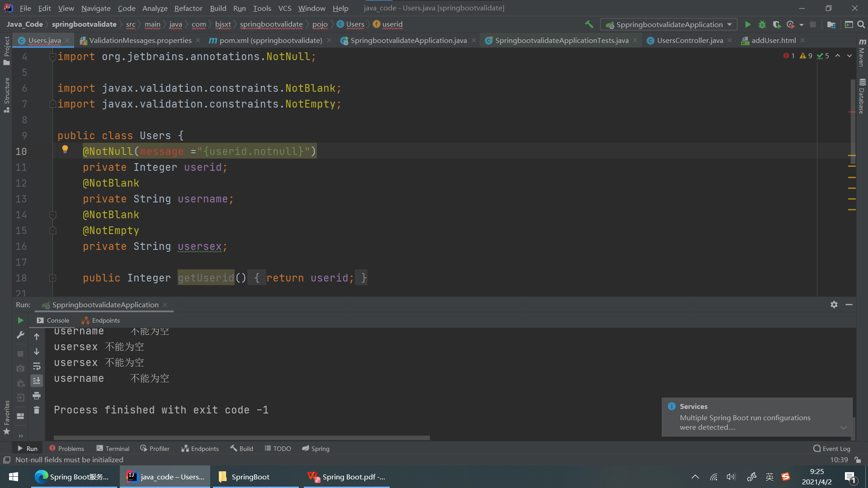Click the intention lightbulb on line 10
868x488 pixels.
(65, 149)
